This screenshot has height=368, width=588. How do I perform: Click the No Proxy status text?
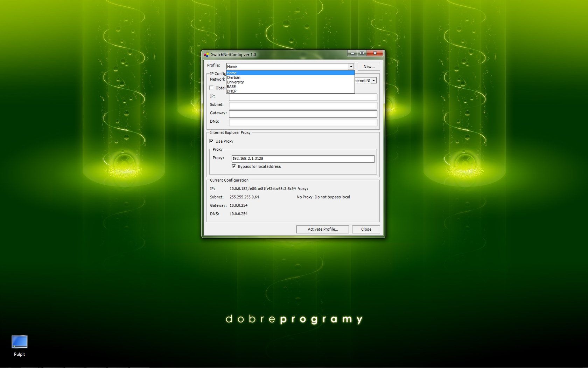(x=323, y=197)
